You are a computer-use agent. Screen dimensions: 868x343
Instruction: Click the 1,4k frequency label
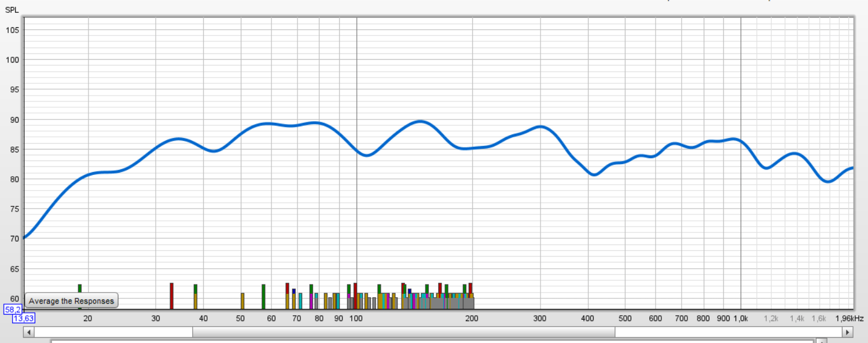pyautogui.click(x=797, y=318)
